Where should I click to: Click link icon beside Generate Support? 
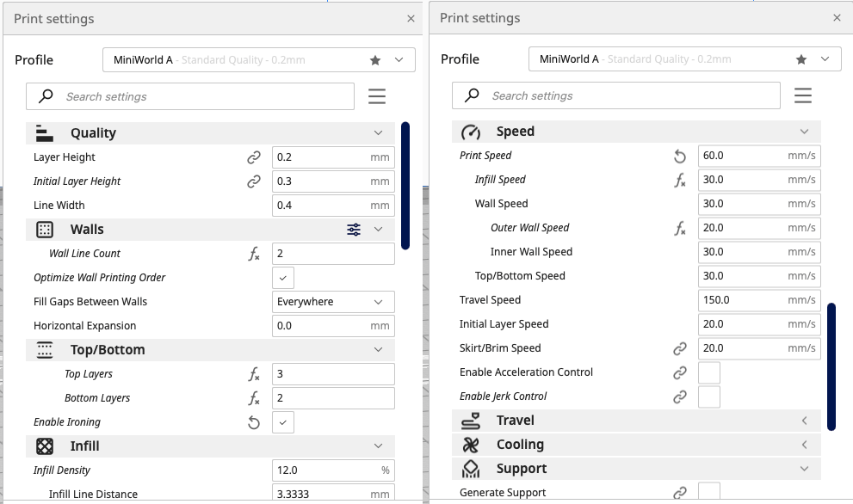(679, 493)
